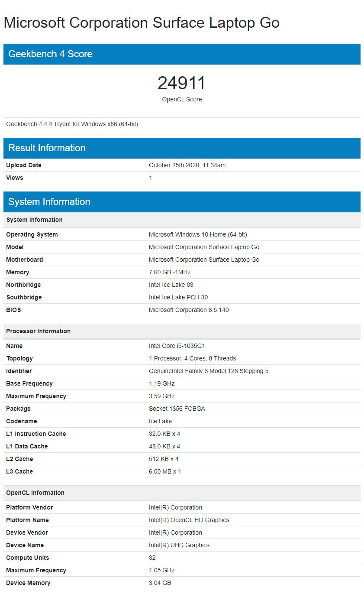Click the Upload Date label

[x=24, y=165]
